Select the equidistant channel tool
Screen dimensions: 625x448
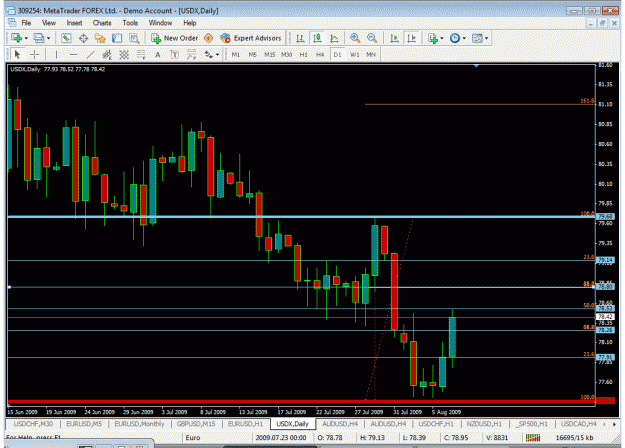[x=107, y=55]
